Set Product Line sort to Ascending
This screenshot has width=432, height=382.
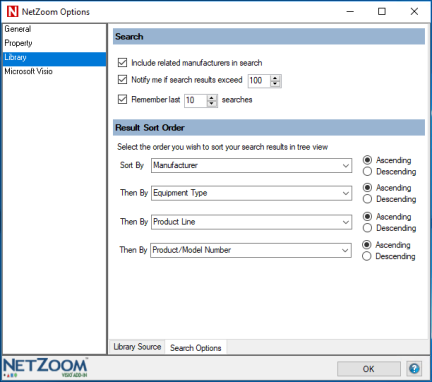[367, 217]
